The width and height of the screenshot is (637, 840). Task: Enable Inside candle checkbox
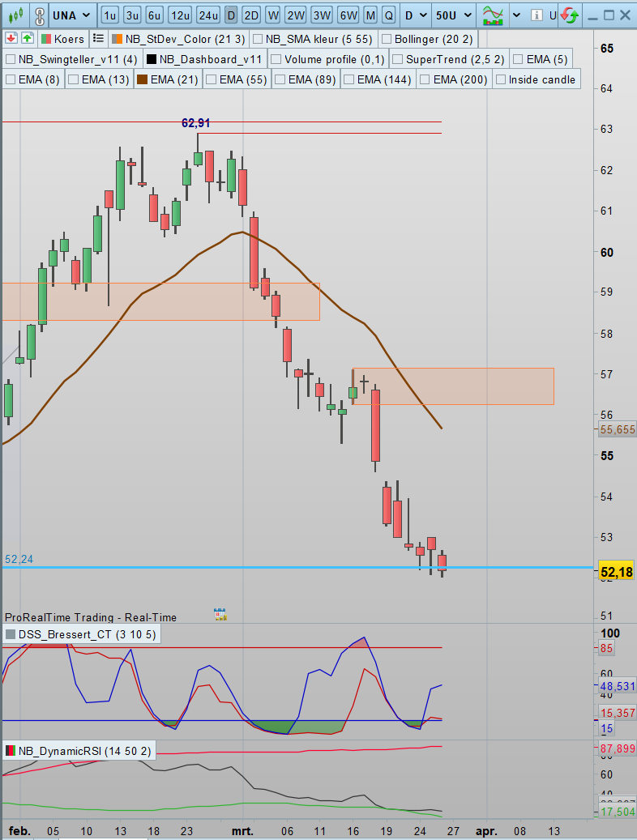click(x=500, y=80)
